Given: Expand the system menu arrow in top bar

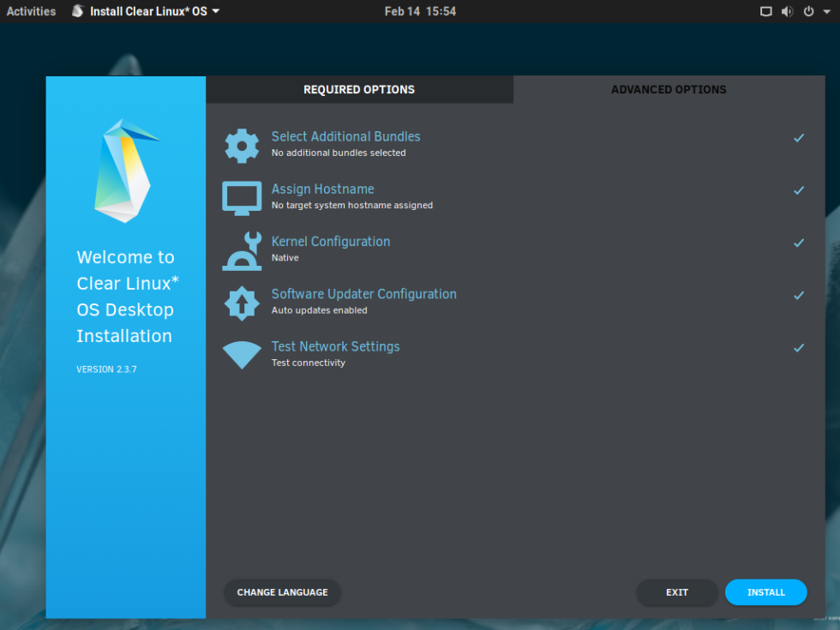Looking at the screenshot, I should click(x=826, y=11).
